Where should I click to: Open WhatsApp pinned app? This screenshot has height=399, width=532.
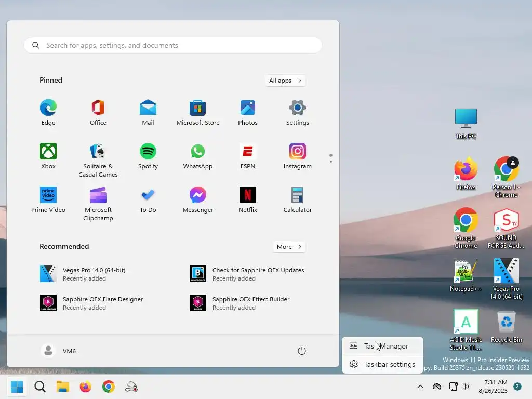[198, 156]
